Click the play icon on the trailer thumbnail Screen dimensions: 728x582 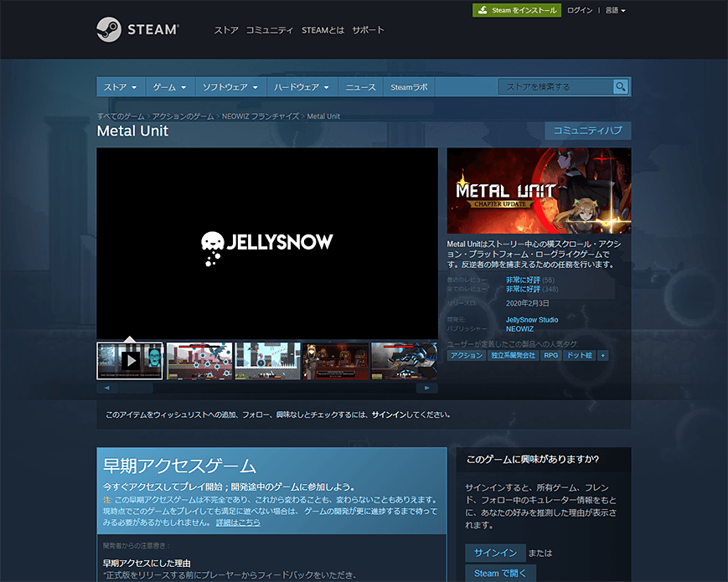tap(130, 360)
